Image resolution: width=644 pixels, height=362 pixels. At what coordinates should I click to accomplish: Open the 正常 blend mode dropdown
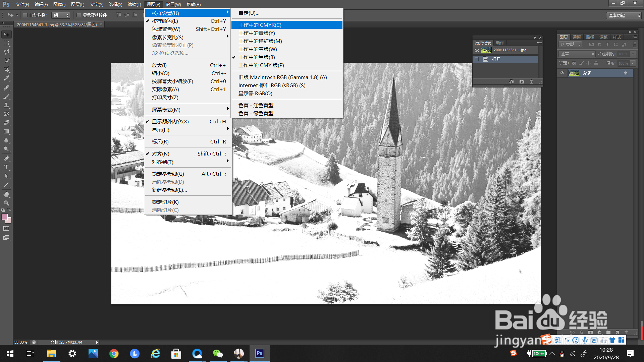tap(577, 54)
